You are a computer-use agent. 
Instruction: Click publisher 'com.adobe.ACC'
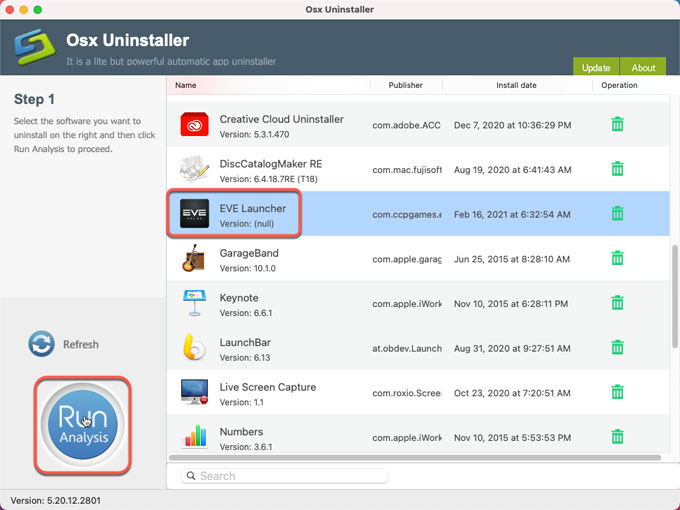point(406,125)
